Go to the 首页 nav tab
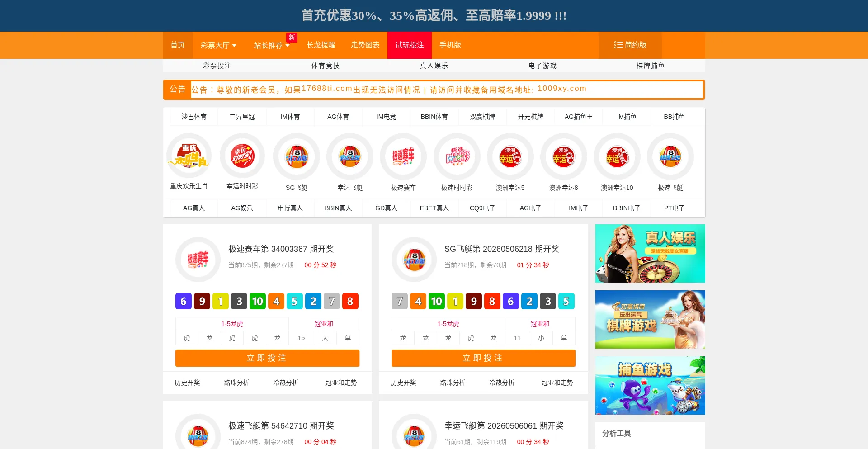The width and height of the screenshot is (868, 449). coord(178,45)
